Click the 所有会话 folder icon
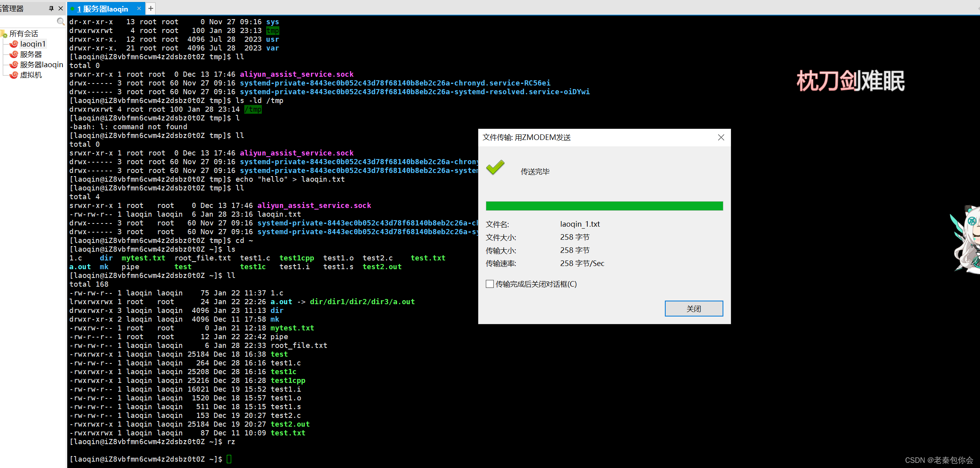The height and width of the screenshot is (468, 980). 5,34
